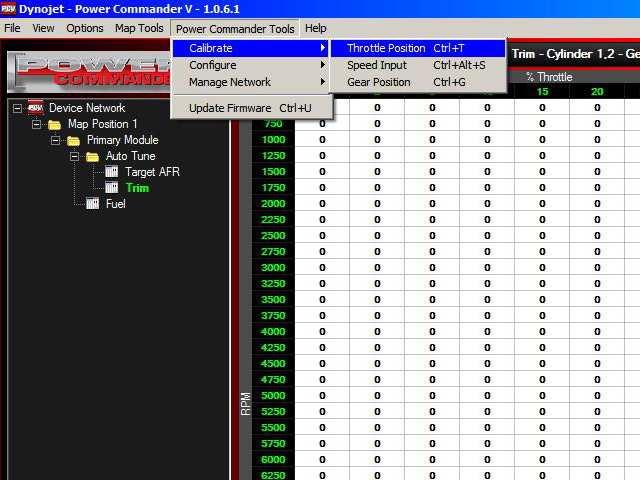
Task: Select the Fuel table in tree
Action: [x=116, y=204]
